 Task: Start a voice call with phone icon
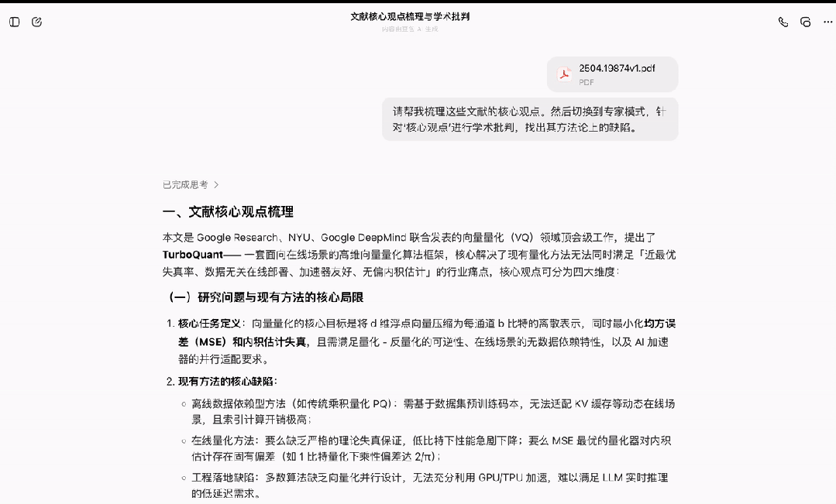click(783, 22)
